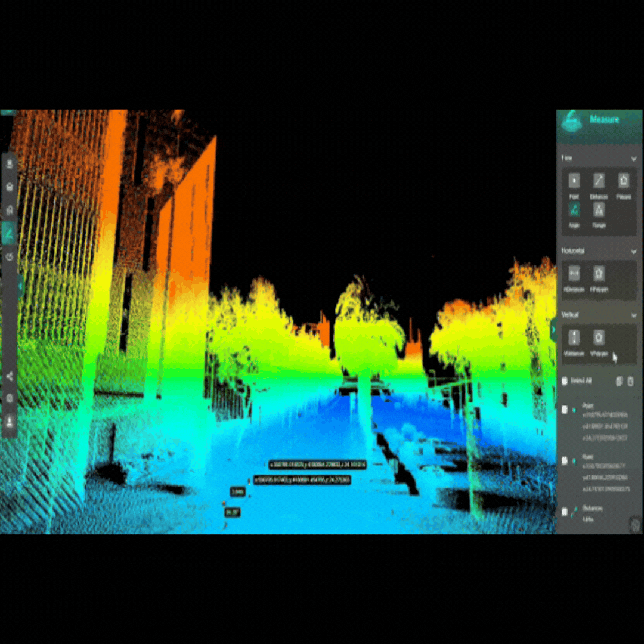Tick the Distance measurement checkbox
This screenshot has width=644, height=644.
coord(565,511)
